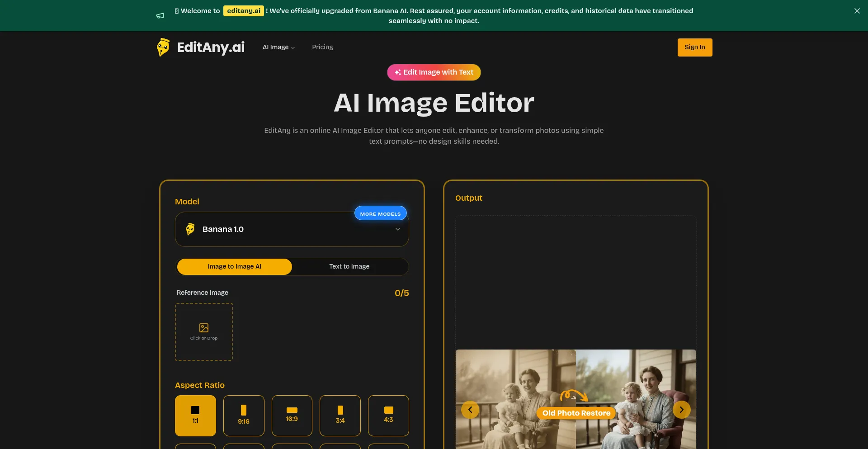This screenshot has width=868, height=449.
Task: Click the restored old photo example thumbnail
Action: click(x=576, y=399)
